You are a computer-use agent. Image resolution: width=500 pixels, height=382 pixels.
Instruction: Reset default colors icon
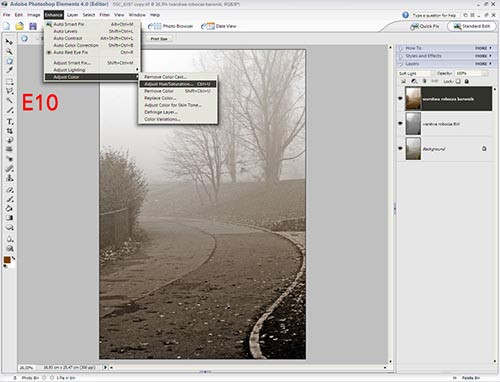pos(5,266)
